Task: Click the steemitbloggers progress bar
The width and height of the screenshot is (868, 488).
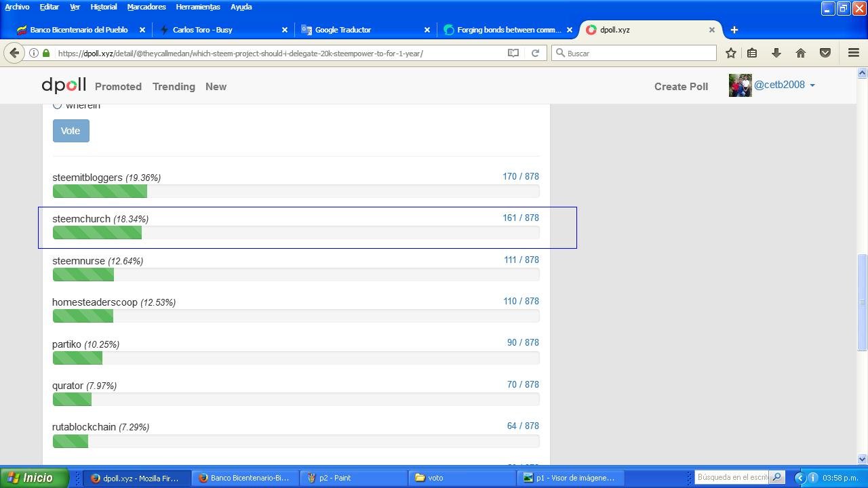Action: (296, 191)
